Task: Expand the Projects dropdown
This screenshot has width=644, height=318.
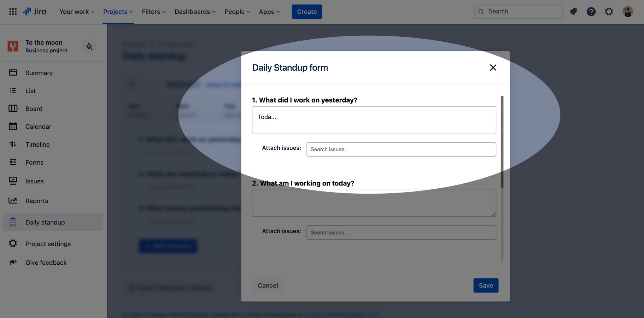Action: pyautogui.click(x=118, y=11)
